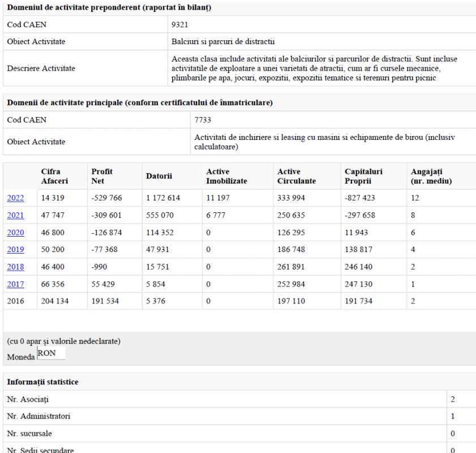The image size is (476, 453).
Task: Open the 2018 financial year link
Action: click(15, 267)
